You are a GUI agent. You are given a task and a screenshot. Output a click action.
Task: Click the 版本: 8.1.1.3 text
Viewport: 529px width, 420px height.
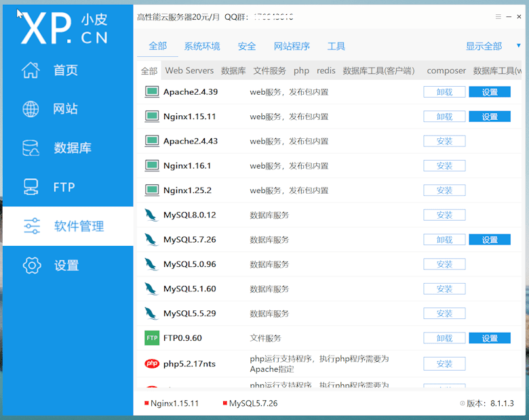coord(490,403)
